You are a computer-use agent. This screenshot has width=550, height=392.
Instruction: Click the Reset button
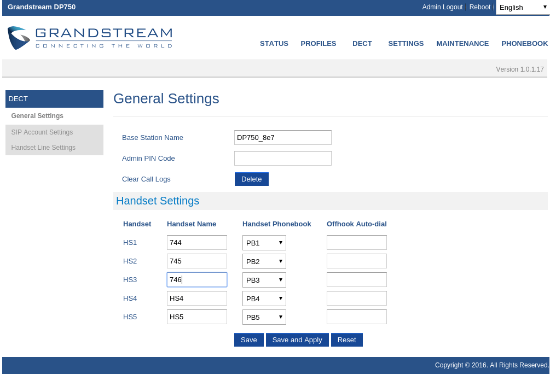point(346,340)
